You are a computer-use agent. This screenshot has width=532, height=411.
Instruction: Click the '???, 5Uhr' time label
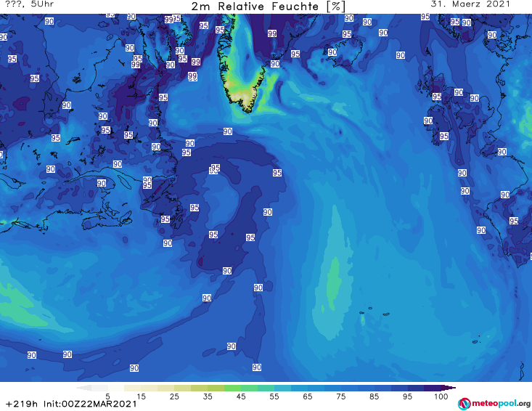tap(30, 4)
